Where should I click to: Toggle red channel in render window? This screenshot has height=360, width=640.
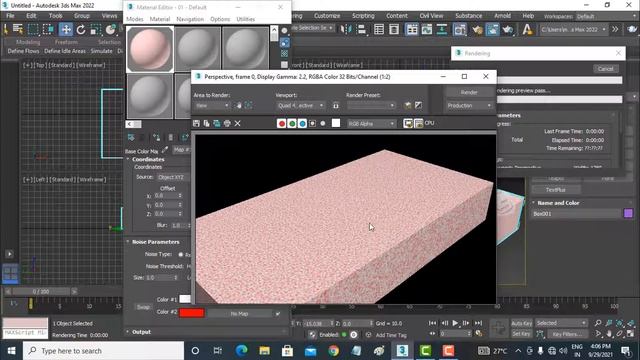[x=281, y=123]
